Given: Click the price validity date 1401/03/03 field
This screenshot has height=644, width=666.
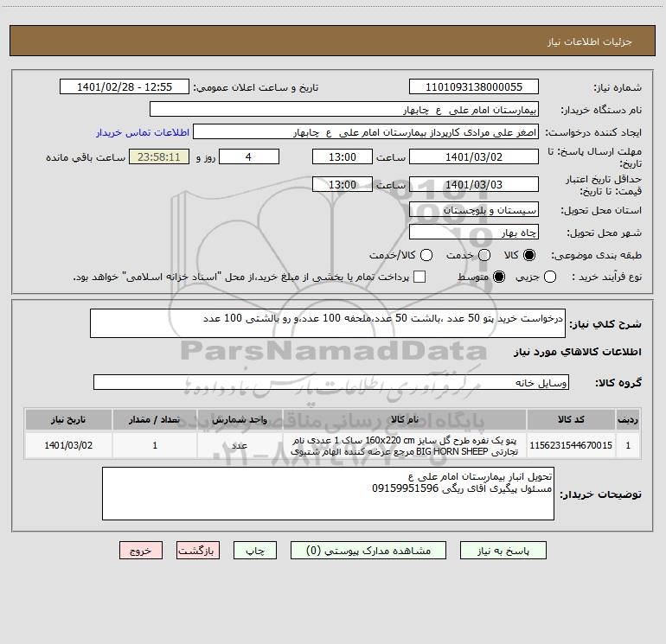Looking at the screenshot, I should click(x=474, y=185).
